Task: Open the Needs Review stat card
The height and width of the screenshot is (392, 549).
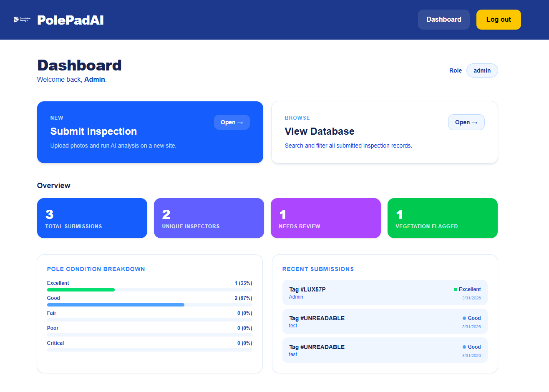Action: 325,218
